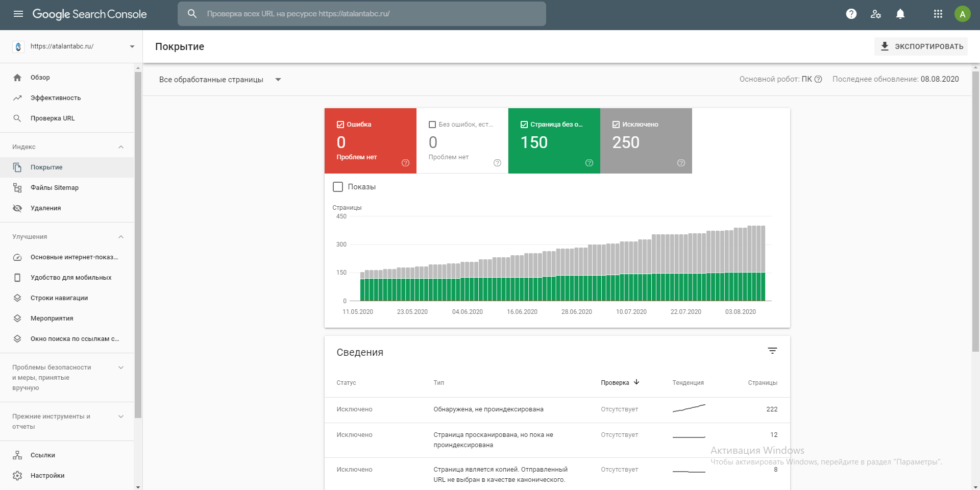Uncheck the Исключено checkbox
This screenshot has width=980, height=490.
(616, 125)
